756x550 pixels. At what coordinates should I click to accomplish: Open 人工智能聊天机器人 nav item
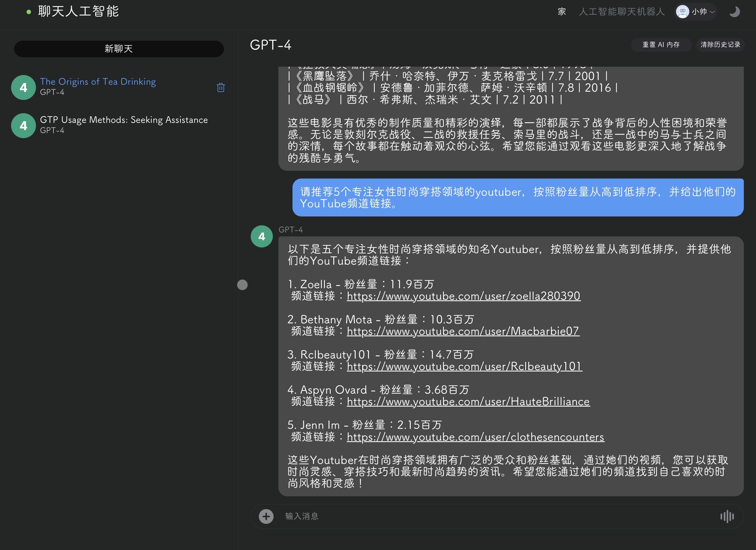point(622,12)
